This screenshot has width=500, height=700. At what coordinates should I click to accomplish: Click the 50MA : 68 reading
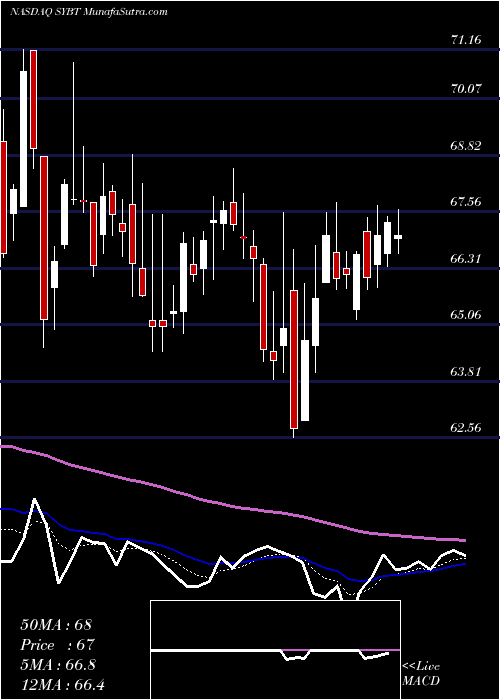[56, 625]
